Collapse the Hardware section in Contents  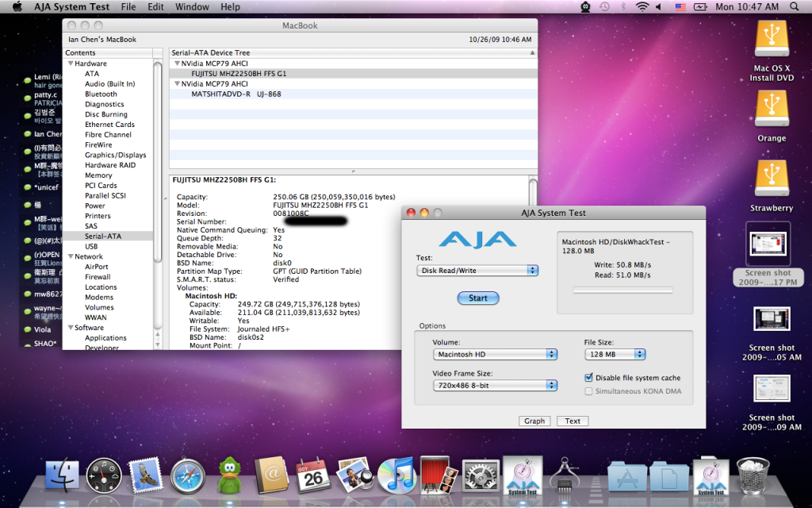click(71, 63)
